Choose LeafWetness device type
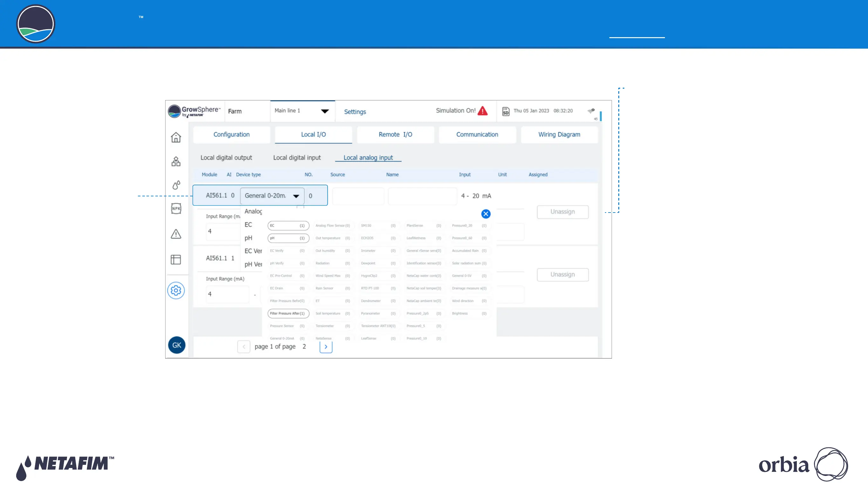The height and width of the screenshot is (488, 868). tap(424, 238)
